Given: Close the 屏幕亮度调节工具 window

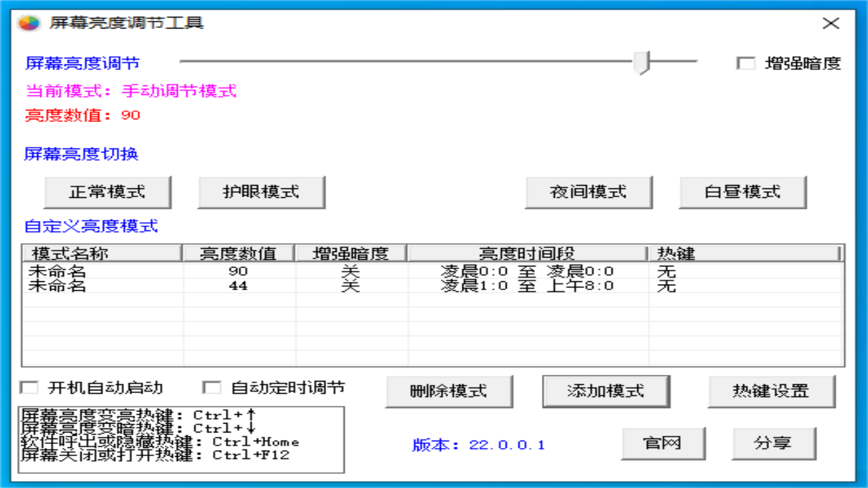Looking at the screenshot, I should tap(831, 24).
